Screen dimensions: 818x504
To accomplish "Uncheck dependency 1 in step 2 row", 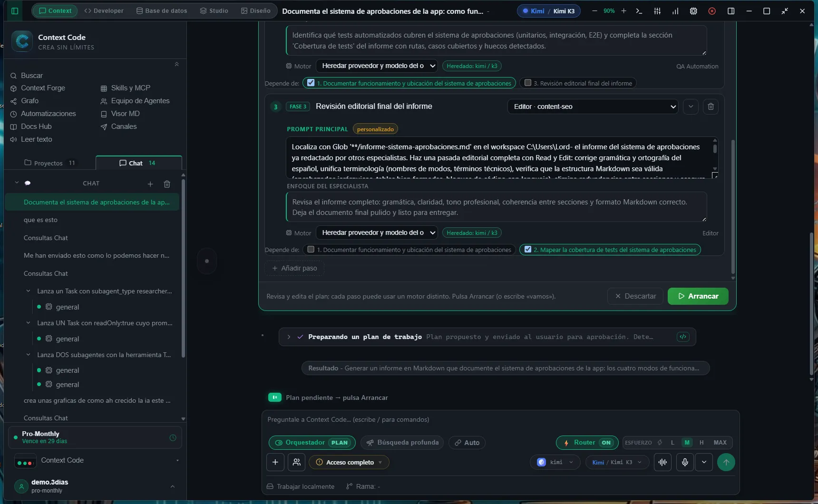I will (x=311, y=83).
